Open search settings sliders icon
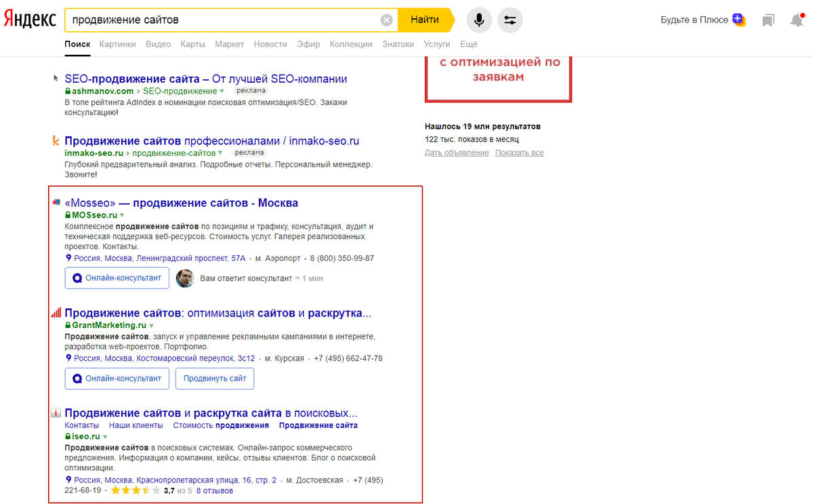 point(510,20)
